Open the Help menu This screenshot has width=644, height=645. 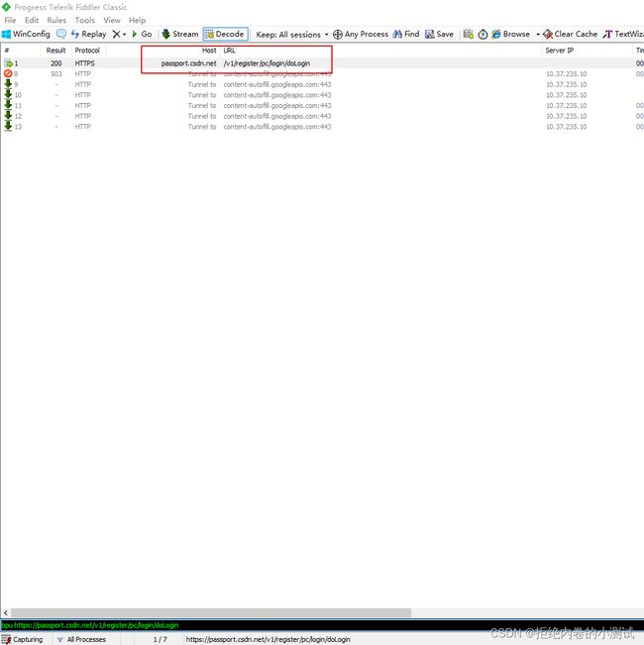(x=137, y=20)
